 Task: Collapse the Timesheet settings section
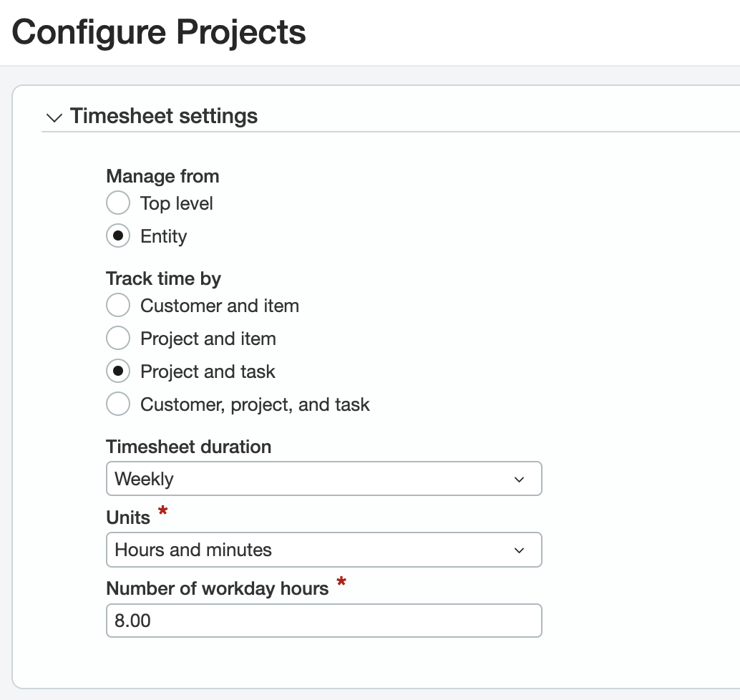pyautogui.click(x=54, y=117)
